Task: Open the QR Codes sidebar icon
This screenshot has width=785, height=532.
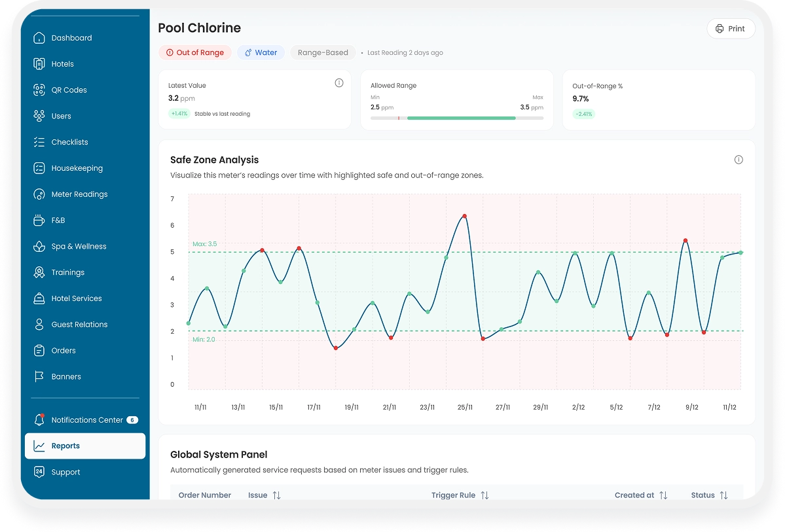Action: click(39, 90)
